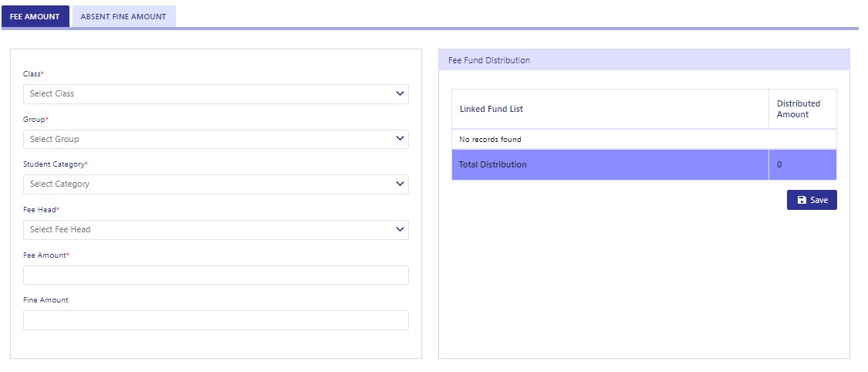Open the Select Class dropdown
The height and width of the screenshot is (372, 868).
(x=216, y=94)
